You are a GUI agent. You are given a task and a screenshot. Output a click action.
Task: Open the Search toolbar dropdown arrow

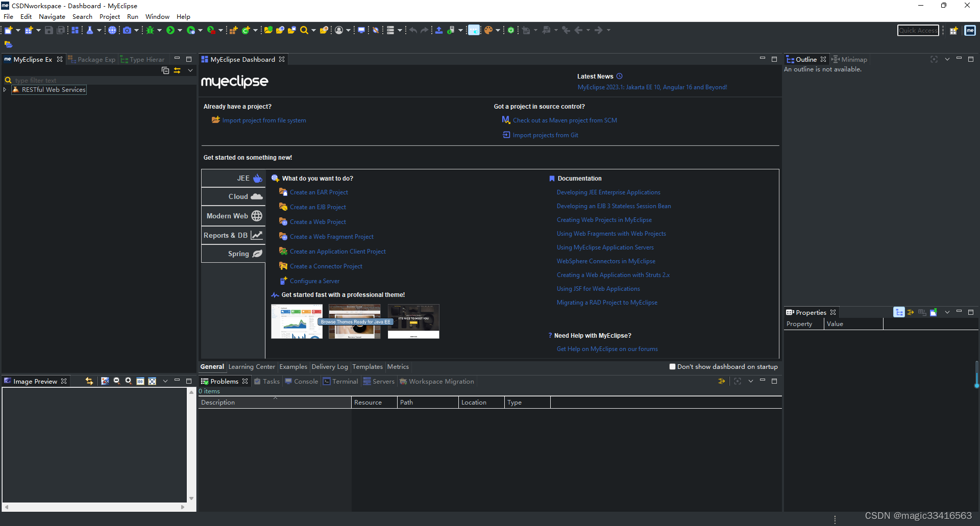click(313, 30)
